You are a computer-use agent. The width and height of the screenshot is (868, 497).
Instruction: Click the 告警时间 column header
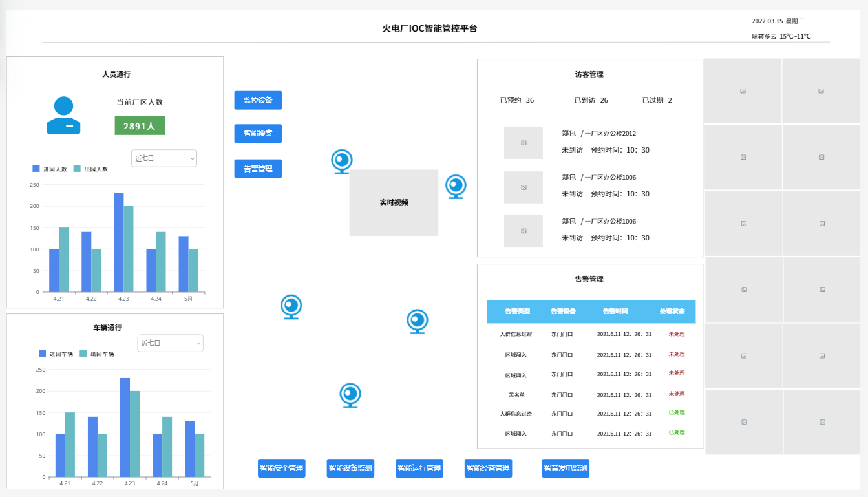(x=615, y=312)
